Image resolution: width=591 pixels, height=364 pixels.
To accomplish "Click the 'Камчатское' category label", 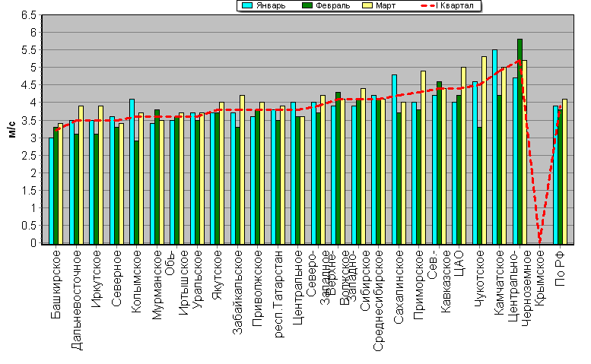I will pyautogui.click(x=500, y=282).
